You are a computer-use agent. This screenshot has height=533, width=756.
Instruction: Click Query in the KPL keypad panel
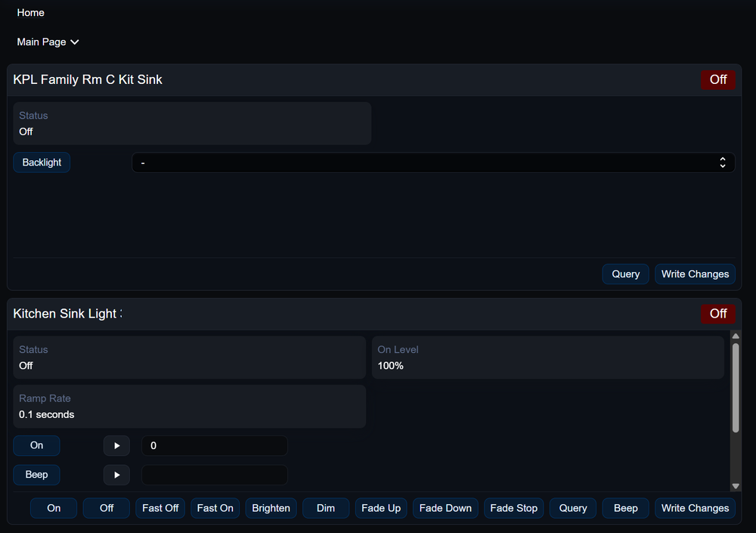(625, 274)
